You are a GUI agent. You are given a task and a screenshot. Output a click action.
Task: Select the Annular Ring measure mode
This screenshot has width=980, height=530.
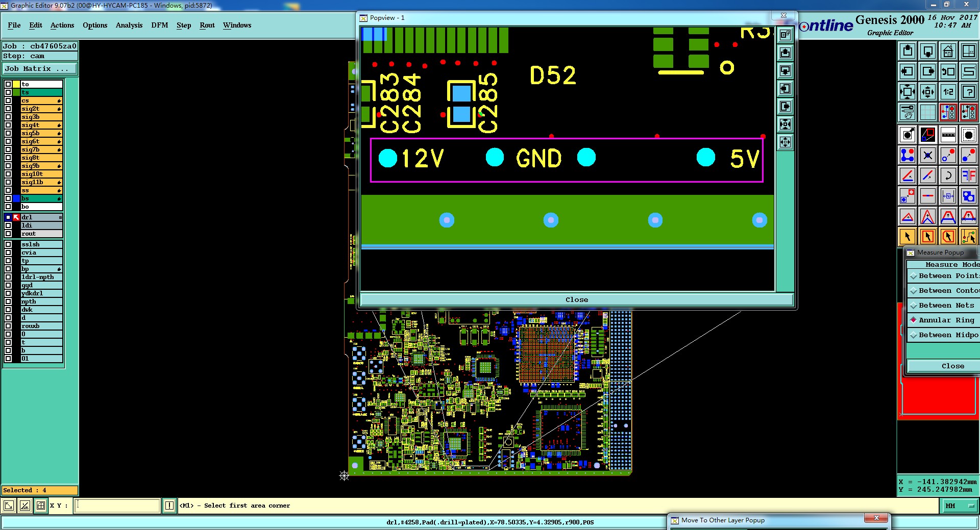pyautogui.click(x=943, y=320)
